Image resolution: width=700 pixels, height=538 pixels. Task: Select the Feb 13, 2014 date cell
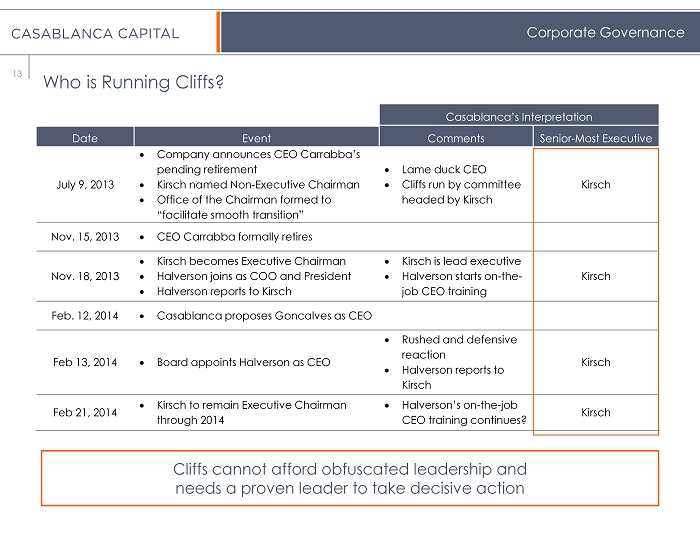click(85, 362)
